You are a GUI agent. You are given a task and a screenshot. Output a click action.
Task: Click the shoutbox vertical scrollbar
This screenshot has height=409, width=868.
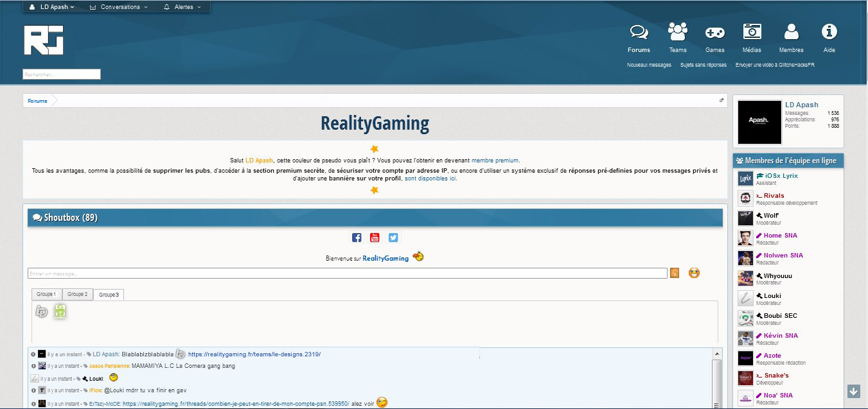(x=717, y=379)
